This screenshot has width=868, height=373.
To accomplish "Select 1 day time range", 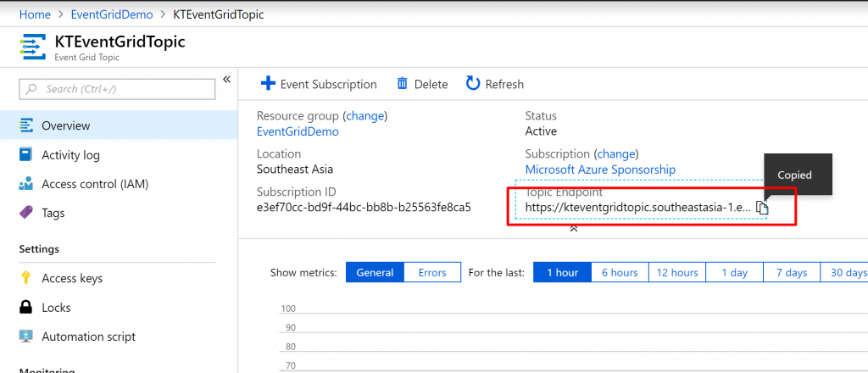I will coord(735,272).
